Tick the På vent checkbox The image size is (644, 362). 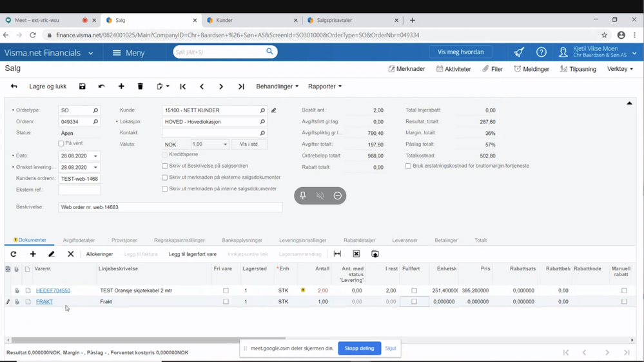61,144
